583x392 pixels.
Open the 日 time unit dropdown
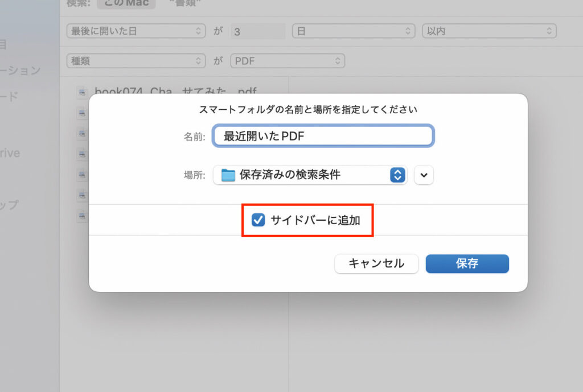click(x=353, y=31)
